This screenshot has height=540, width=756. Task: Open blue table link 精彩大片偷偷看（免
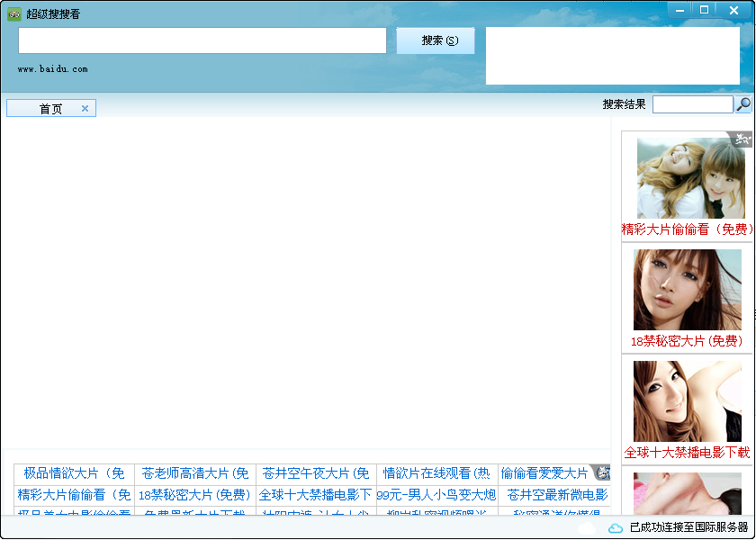[74, 495]
